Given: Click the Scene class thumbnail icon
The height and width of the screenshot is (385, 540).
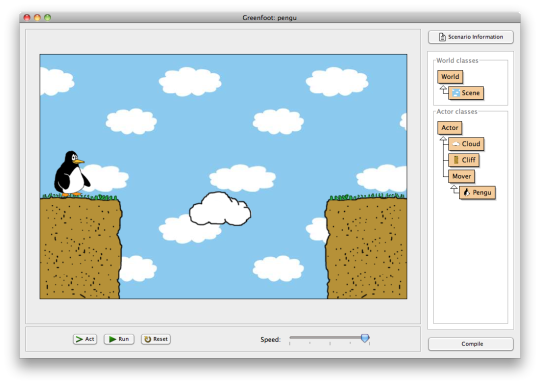Looking at the screenshot, I should click(456, 93).
